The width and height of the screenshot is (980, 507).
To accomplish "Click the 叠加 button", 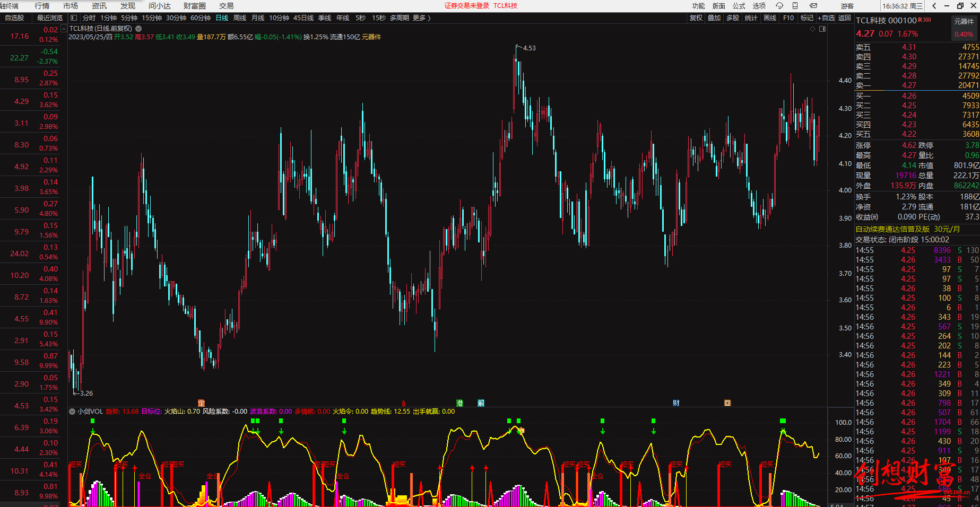I will pos(714,18).
